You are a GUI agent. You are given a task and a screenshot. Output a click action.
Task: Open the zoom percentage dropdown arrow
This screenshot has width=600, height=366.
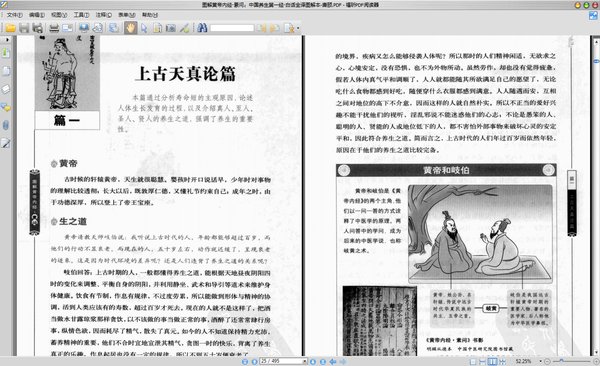coord(540,361)
